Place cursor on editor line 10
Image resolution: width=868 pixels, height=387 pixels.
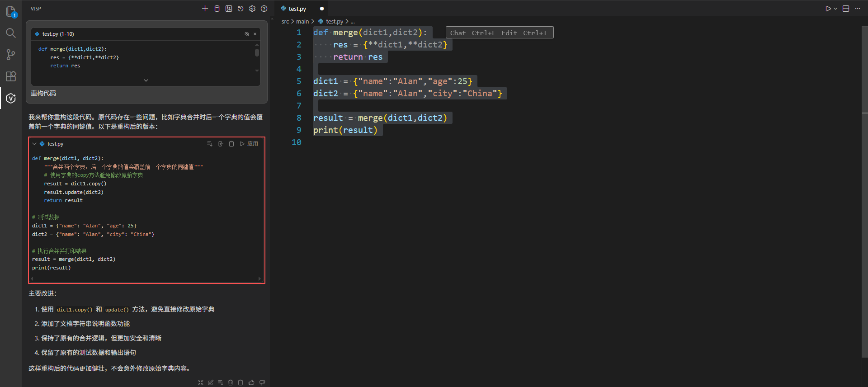tap(362, 142)
